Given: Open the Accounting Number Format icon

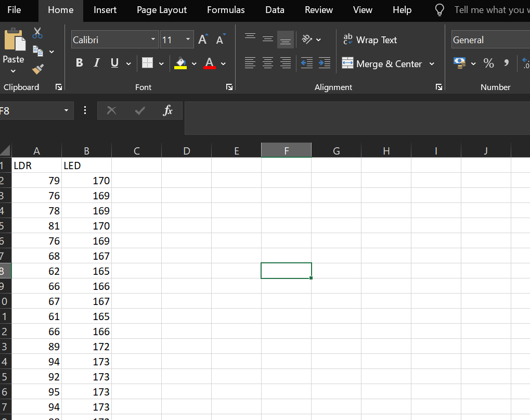Looking at the screenshot, I should click(460, 63).
